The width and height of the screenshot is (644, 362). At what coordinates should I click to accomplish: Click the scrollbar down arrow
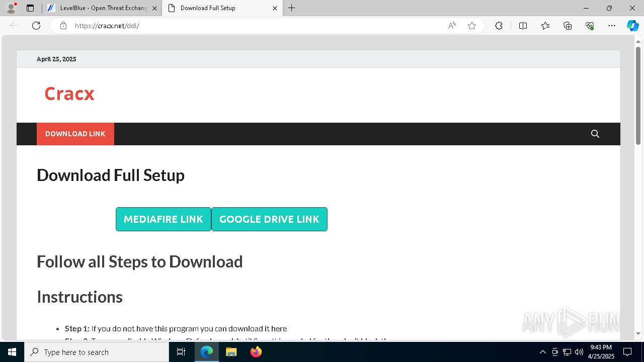(638, 334)
